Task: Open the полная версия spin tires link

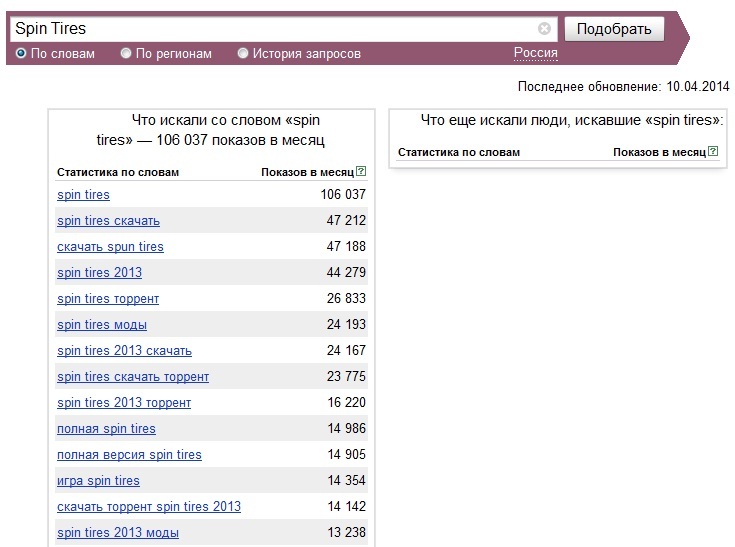Action: click(x=129, y=455)
